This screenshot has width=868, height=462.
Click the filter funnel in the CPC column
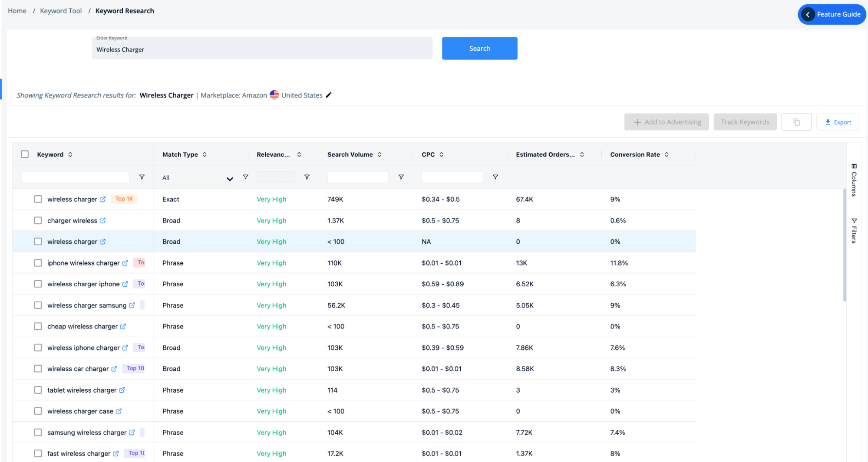point(495,177)
